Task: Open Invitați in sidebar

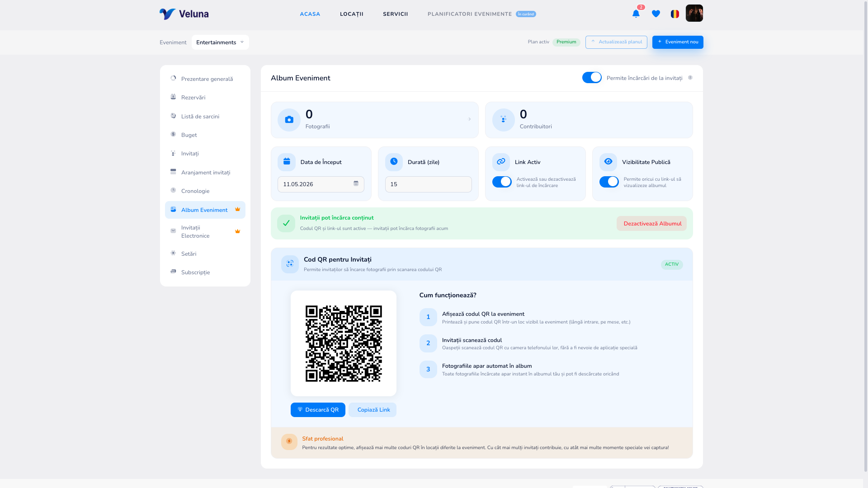Action: pyautogui.click(x=205, y=153)
